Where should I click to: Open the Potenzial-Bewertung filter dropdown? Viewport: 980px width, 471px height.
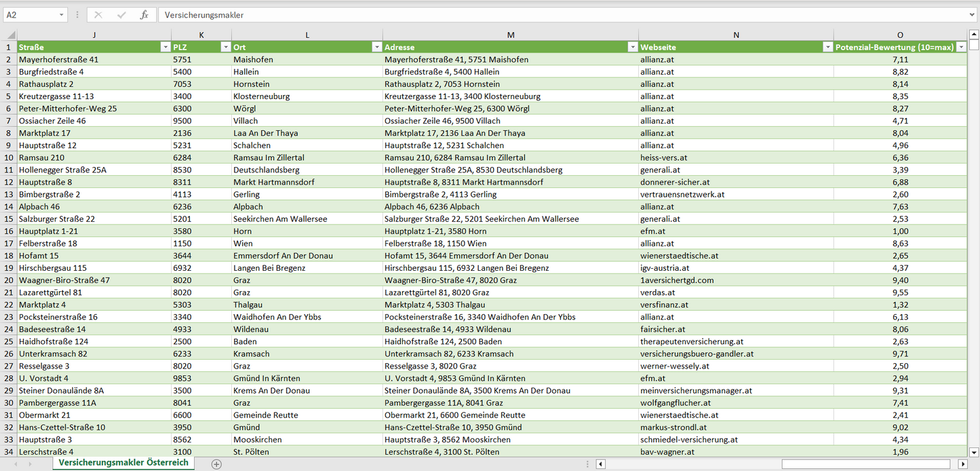(x=961, y=48)
